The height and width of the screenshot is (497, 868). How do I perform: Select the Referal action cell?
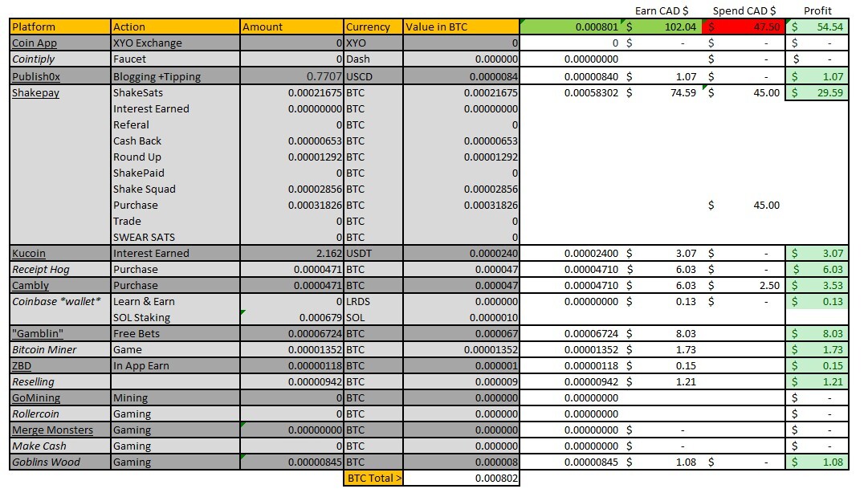click(176, 125)
